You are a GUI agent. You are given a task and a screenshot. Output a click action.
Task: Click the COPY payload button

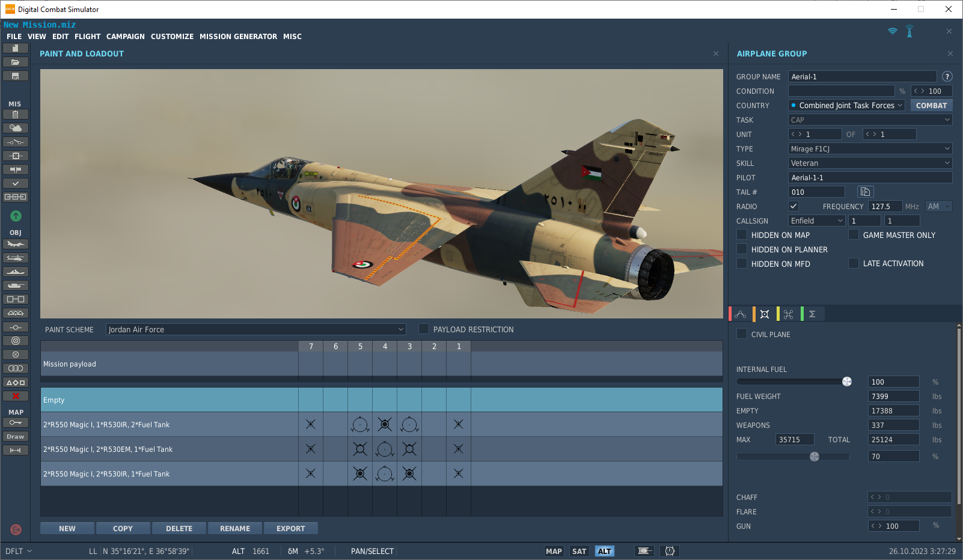coord(123,528)
